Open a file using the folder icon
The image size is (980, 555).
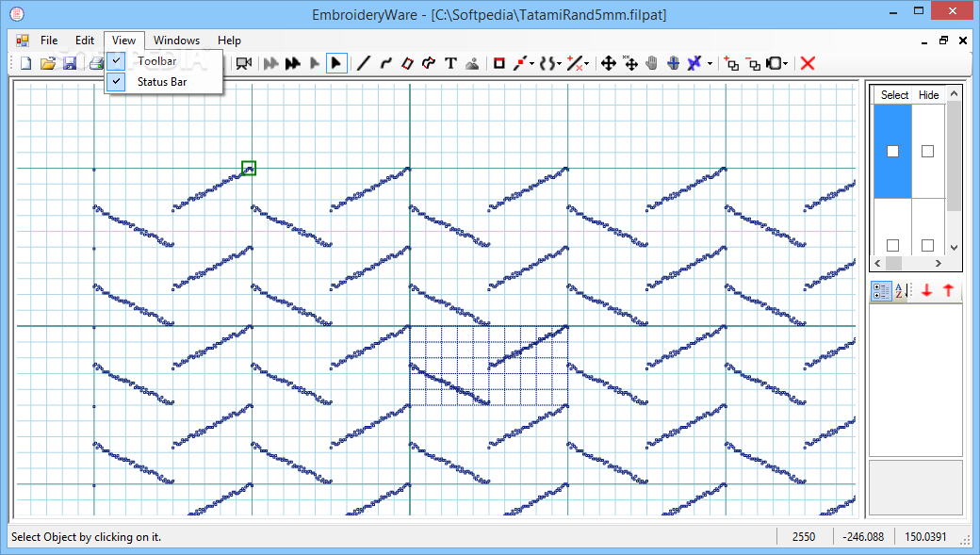[47, 63]
